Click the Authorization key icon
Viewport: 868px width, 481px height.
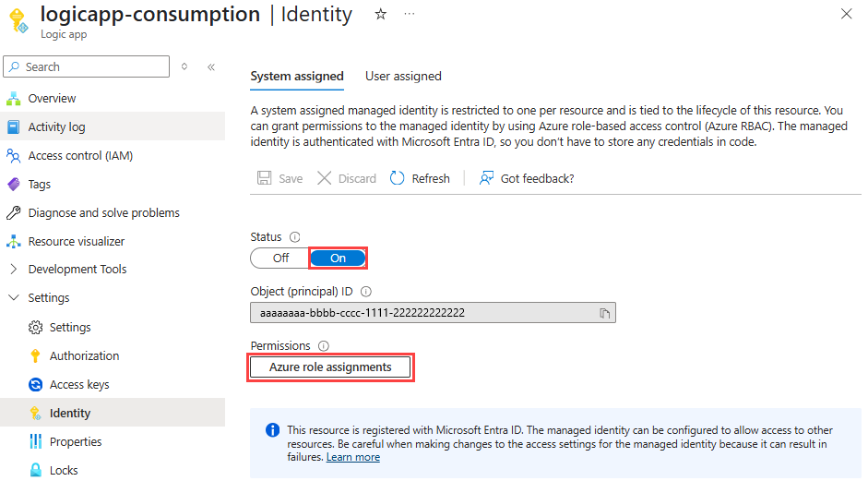(35, 355)
